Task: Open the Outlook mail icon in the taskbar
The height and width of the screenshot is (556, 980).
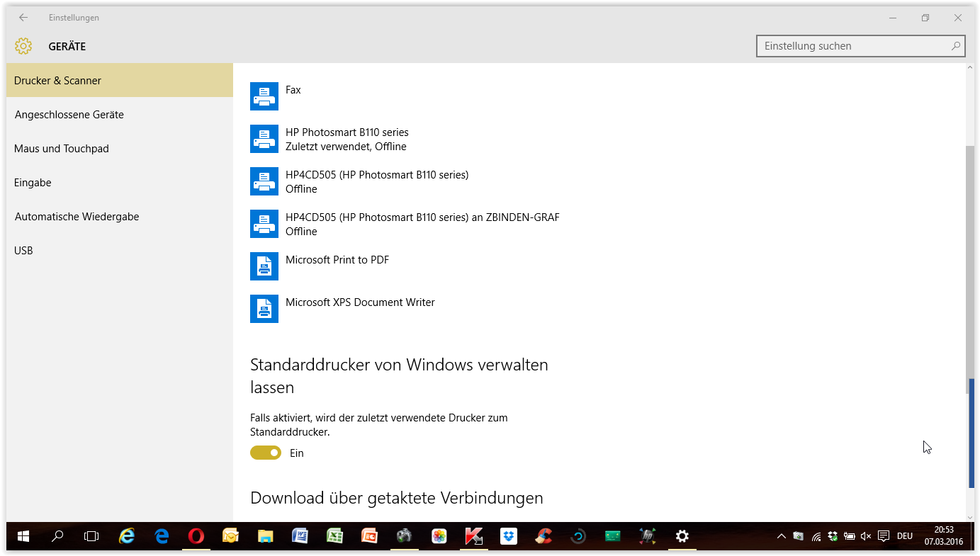Action: pos(231,536)
